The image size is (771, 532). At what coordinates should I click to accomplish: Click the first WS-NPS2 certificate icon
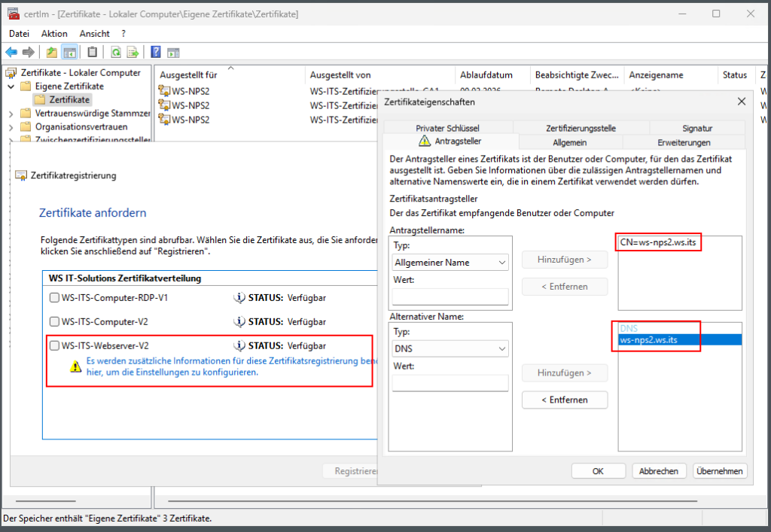coord(163,91)
